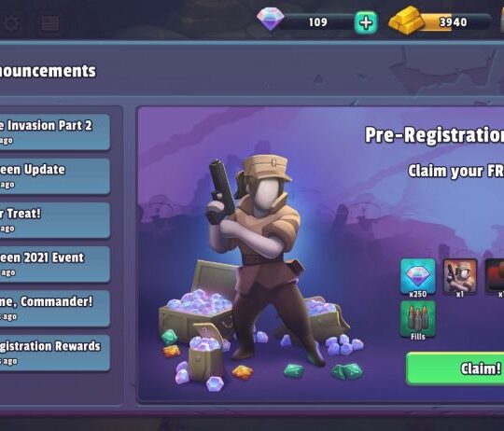Viewport: 504px width, 431px height.
Task: Open settings via the gear icon
Action: pyautogui.click(x=11, y=23)
